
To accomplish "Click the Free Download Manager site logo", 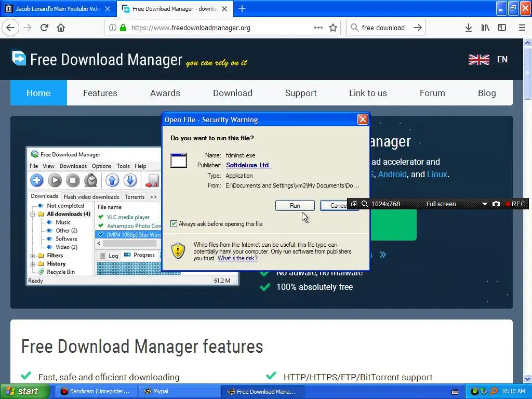I will click(x=97, y=59).
